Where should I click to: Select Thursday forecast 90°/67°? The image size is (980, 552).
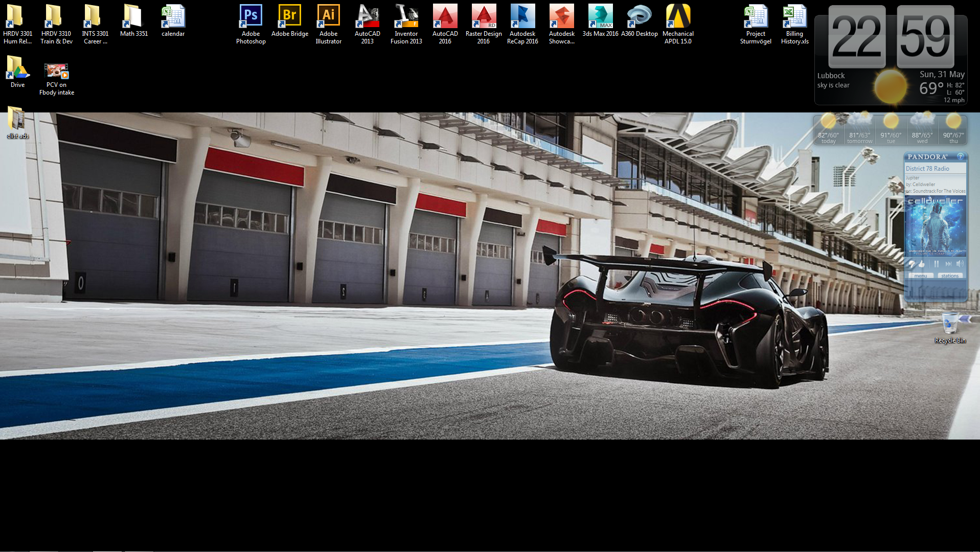(953, 129)
